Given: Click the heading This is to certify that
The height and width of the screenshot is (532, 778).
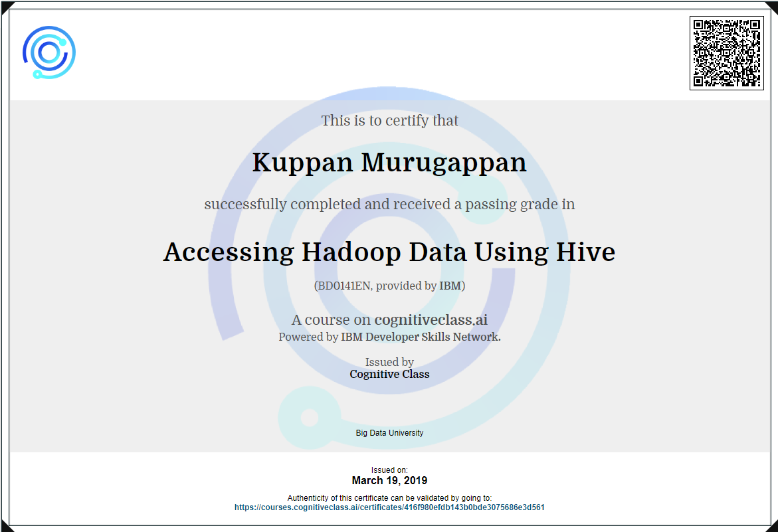Looking at the screenshot, I should [389, 120].
